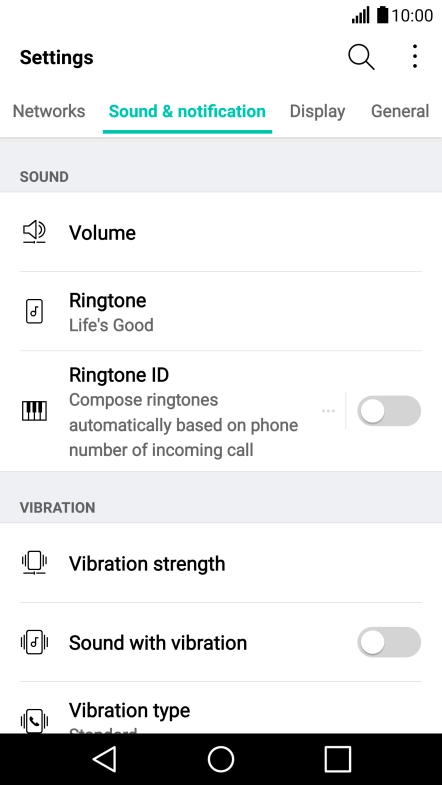Tap the Vibration strength phone icon

[34, 563]
